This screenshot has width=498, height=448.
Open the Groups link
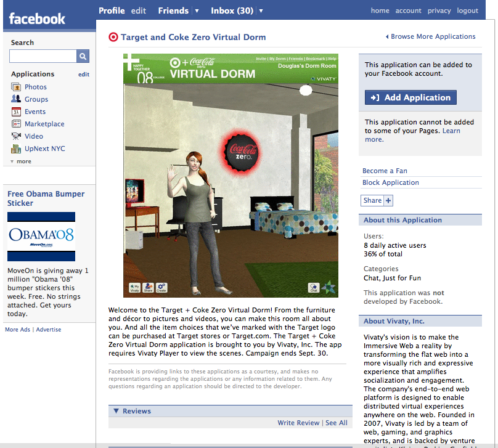point(36,99)
